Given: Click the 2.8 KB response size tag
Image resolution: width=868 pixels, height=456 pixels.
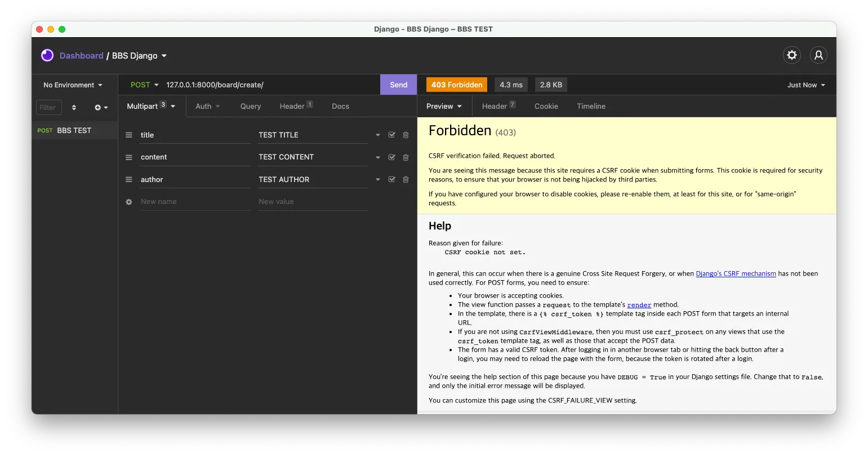Looking at the screenshot, I should coord(551,85).
